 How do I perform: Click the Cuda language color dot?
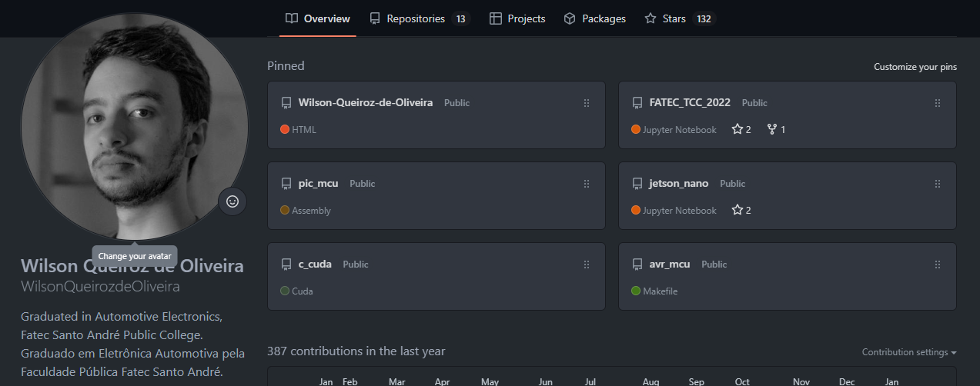tap(285, 291)
